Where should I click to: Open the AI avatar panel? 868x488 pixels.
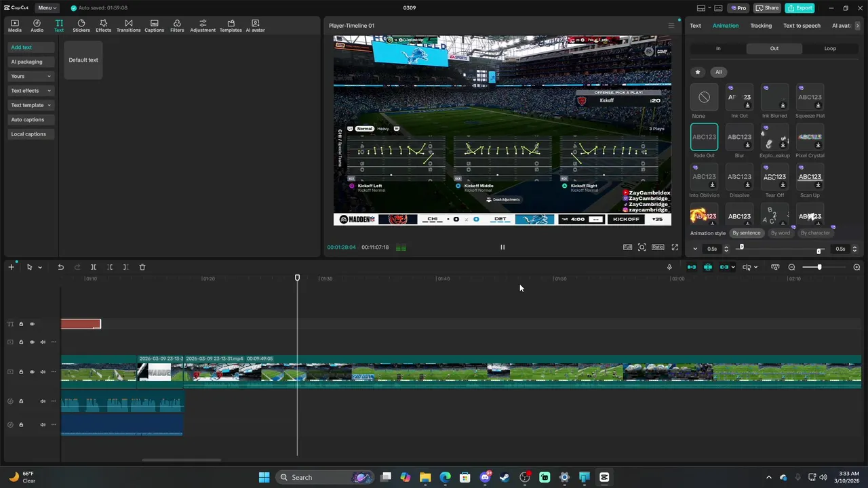point(255,26)
